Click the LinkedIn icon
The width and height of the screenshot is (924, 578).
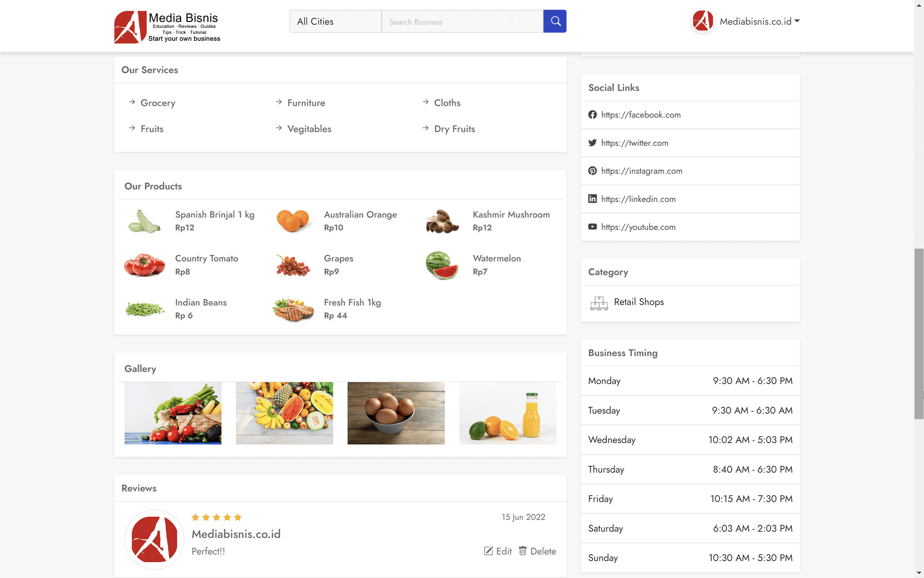point(592,199)
